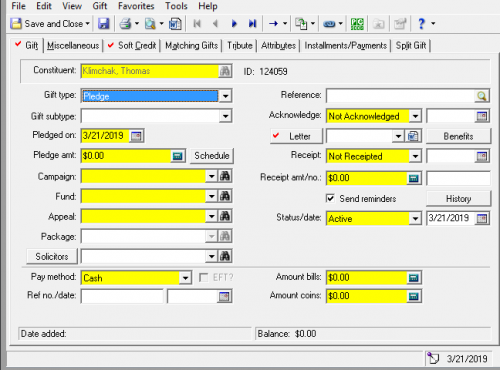Viewport: 500px width, 370px height.
Task: Open the File menu
Action: click(x=18, y=6)
